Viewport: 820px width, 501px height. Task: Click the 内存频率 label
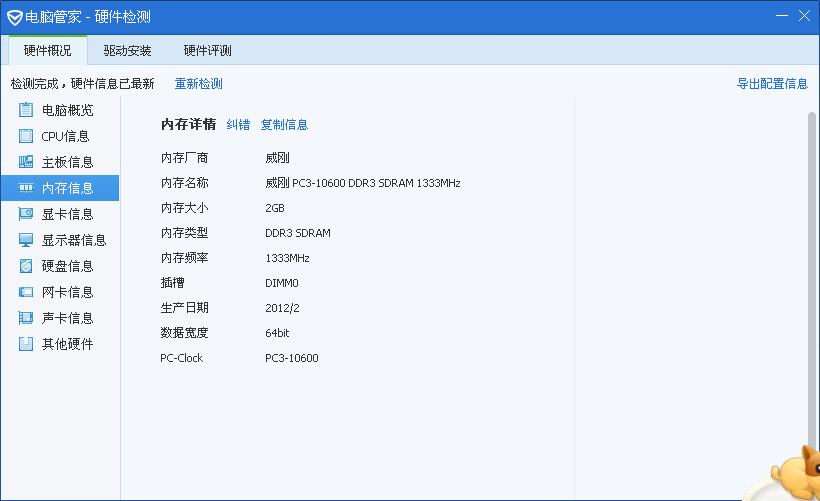tap(185, 258)
